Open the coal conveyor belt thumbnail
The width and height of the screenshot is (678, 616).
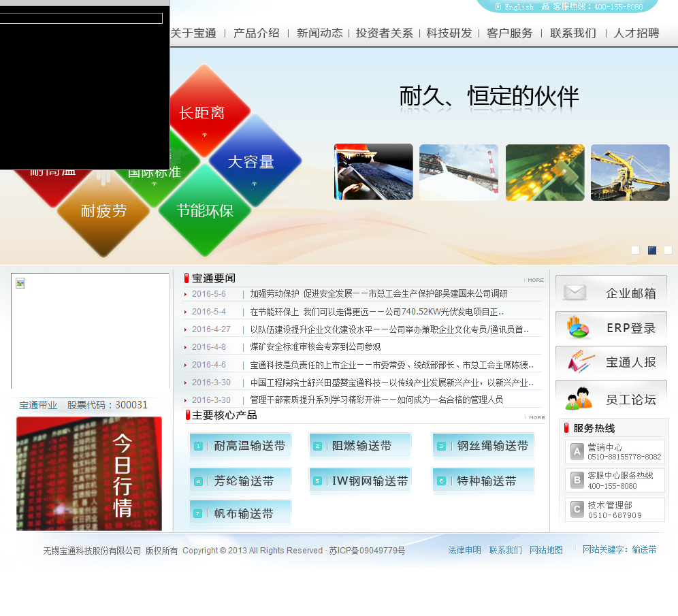pos(374,172)
